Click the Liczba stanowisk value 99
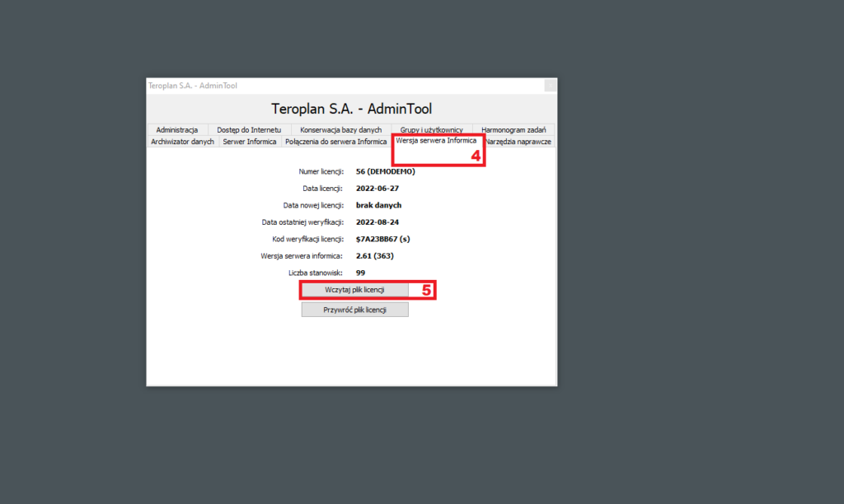Image resolution: width=844 pixels, height=504 pixels. coord(361,273)
